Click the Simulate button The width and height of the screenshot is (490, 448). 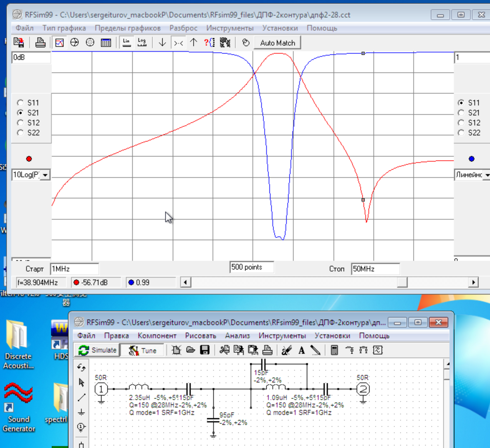tap(98, 350)
